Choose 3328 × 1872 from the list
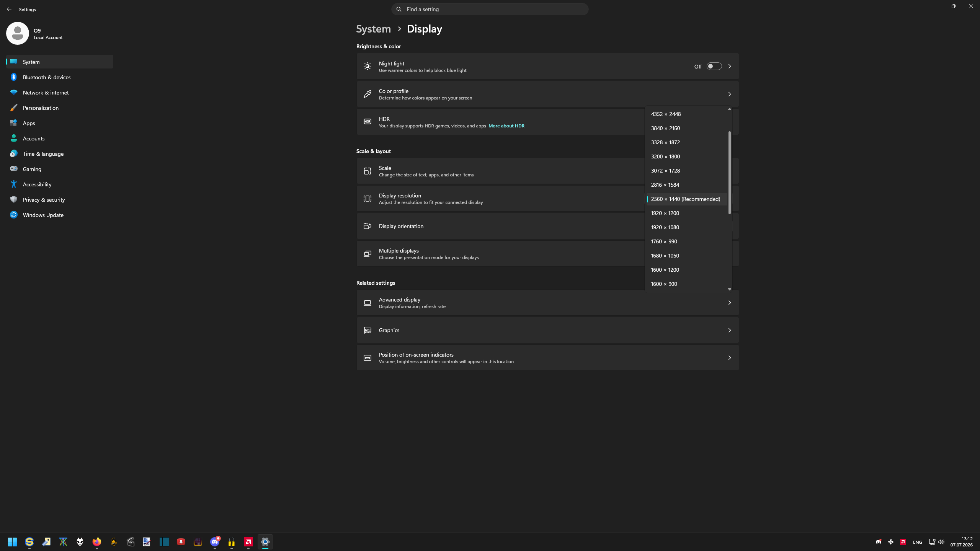Image resolution: width=980 pixels, height=551 pixels. click(687, 142)
